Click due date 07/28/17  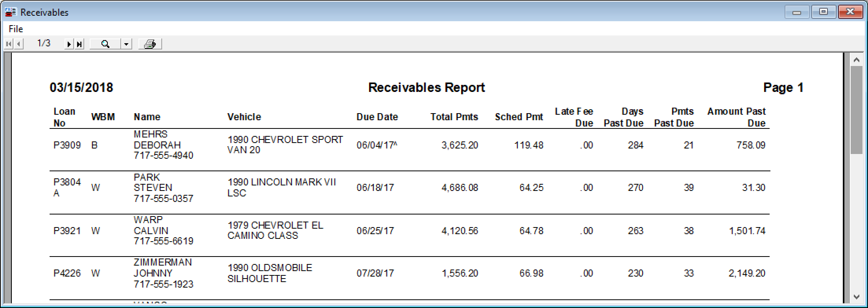375,273
